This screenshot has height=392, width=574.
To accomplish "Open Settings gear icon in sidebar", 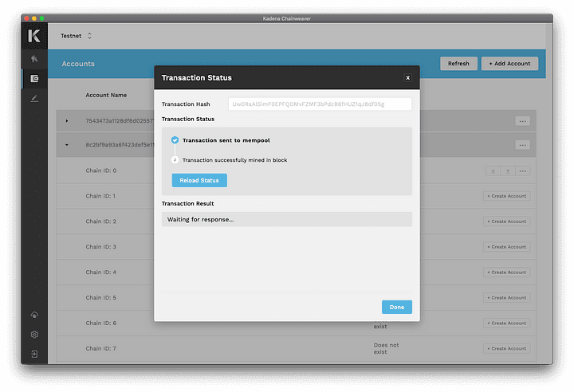I will [34, 335].
